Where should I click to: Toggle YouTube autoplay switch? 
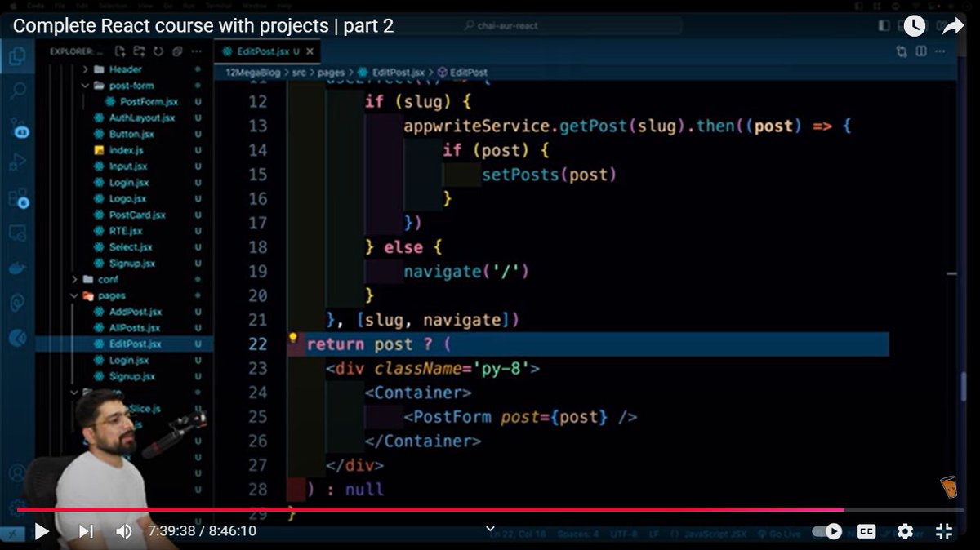click(x=826, y=531)
